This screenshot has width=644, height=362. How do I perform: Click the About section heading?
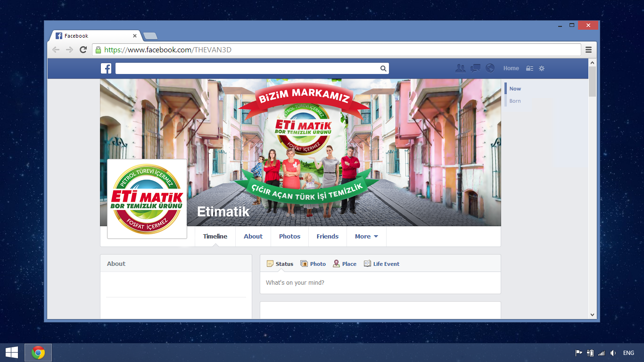click(x=116, y=264)
